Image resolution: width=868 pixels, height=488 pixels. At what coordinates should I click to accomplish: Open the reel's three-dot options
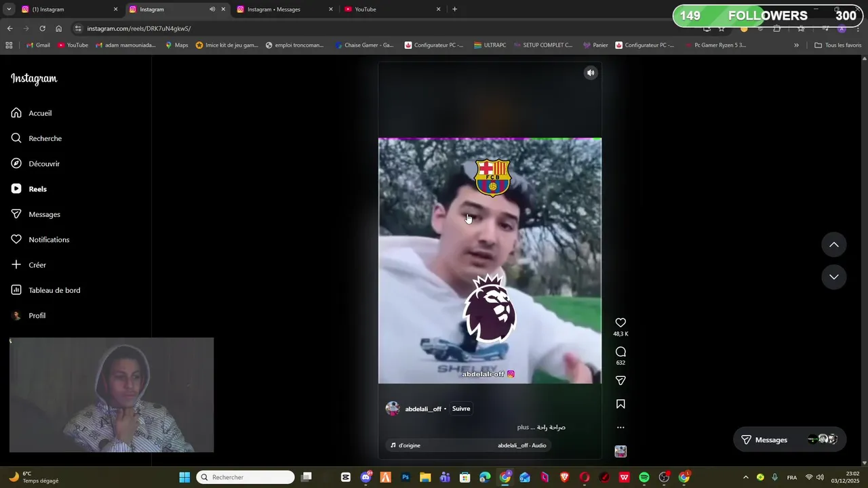click(620, 428)
